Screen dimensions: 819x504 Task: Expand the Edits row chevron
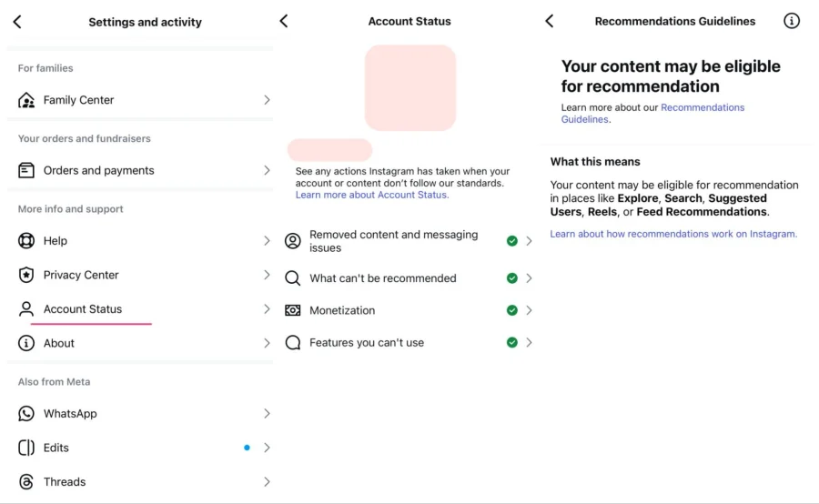coord(267,448)
